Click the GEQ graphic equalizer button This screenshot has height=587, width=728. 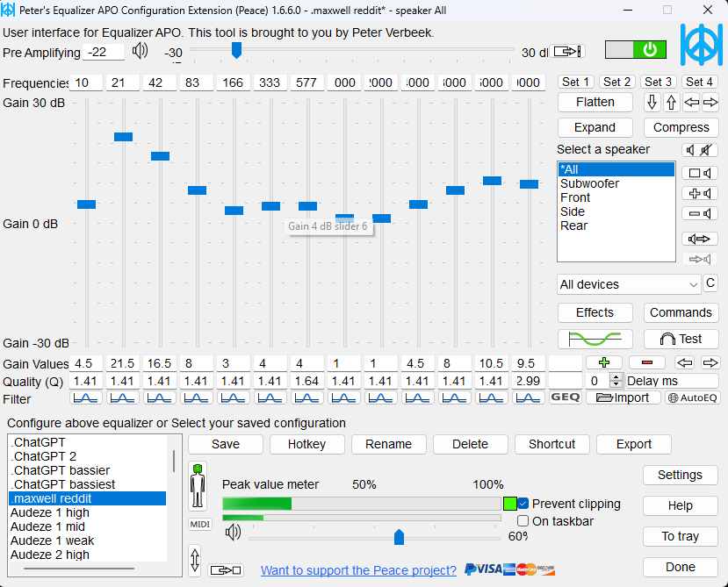coord(565,397)
